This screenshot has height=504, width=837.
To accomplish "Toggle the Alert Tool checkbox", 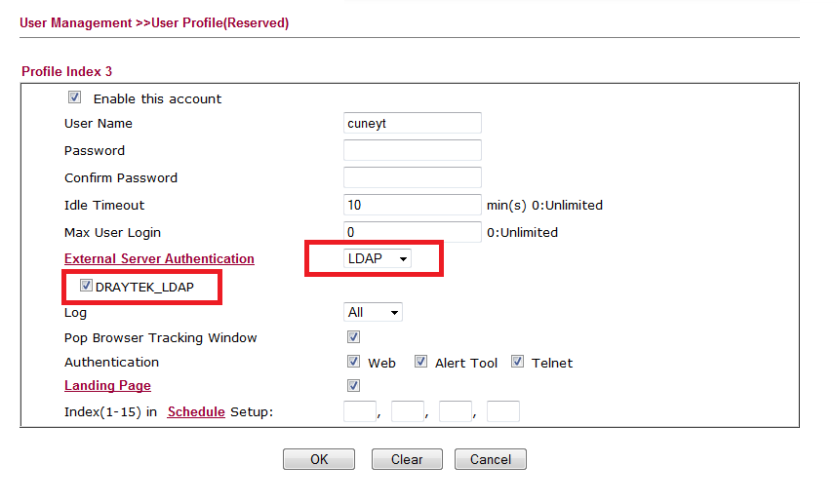I will [420, 362].
